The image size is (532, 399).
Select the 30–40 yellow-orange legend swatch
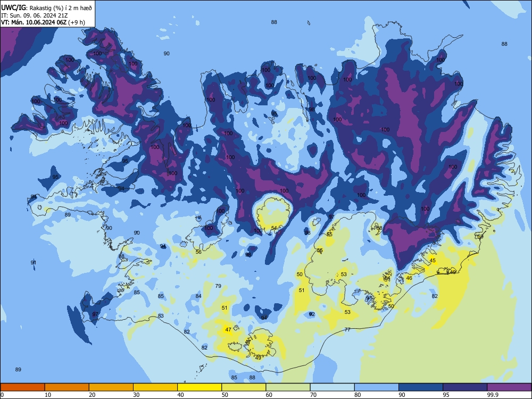pyautogui.click(x=155, y=387)
